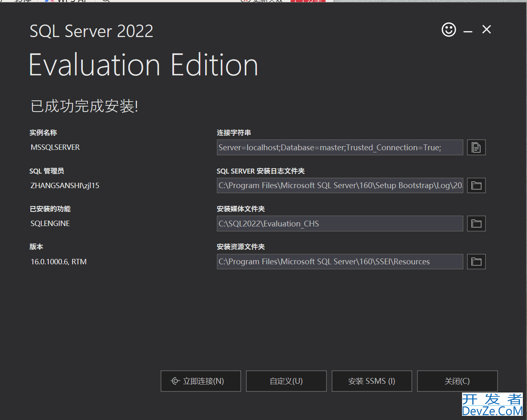Click the SQL admin ZHANGSANSHI\zjl15 text

pyautogui.click(x=65, y=186)
